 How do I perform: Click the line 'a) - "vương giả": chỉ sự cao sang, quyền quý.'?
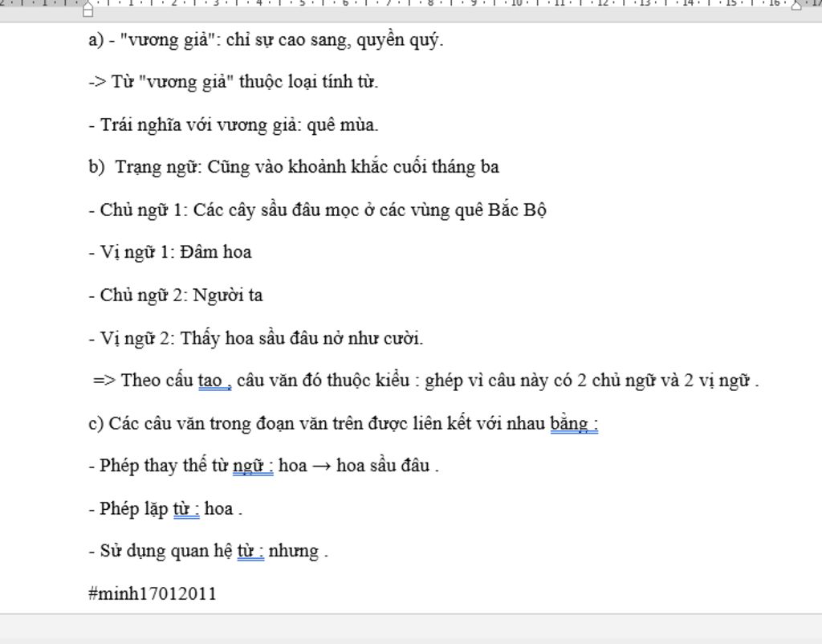(x=266, y=40)
